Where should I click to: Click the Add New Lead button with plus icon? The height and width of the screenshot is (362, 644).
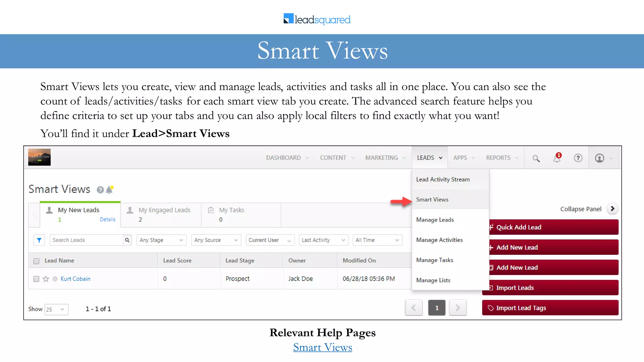[x=553, y=247]
